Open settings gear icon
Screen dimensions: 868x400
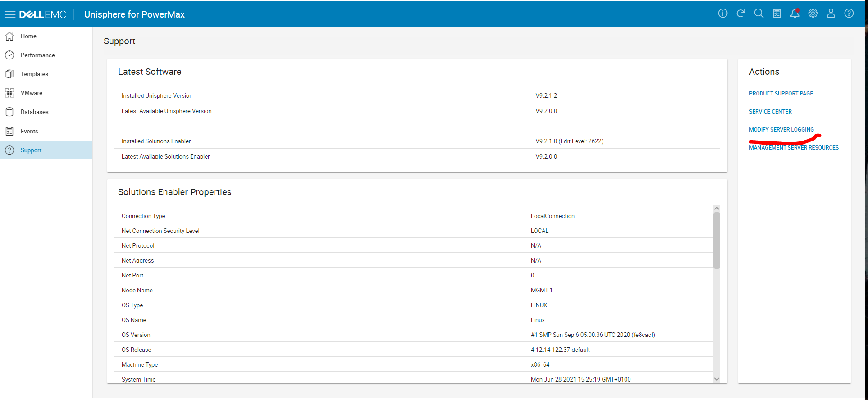pyautogui.click(x=813, y=14)
